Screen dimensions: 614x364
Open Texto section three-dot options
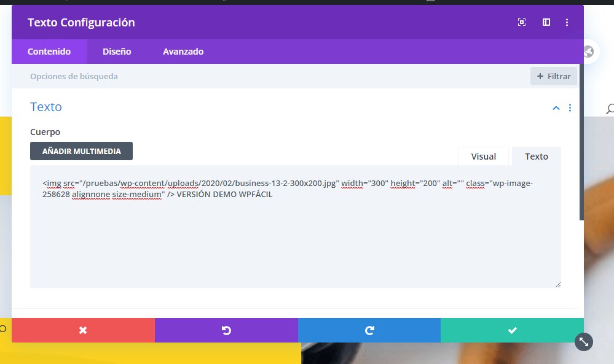point(570,108)
